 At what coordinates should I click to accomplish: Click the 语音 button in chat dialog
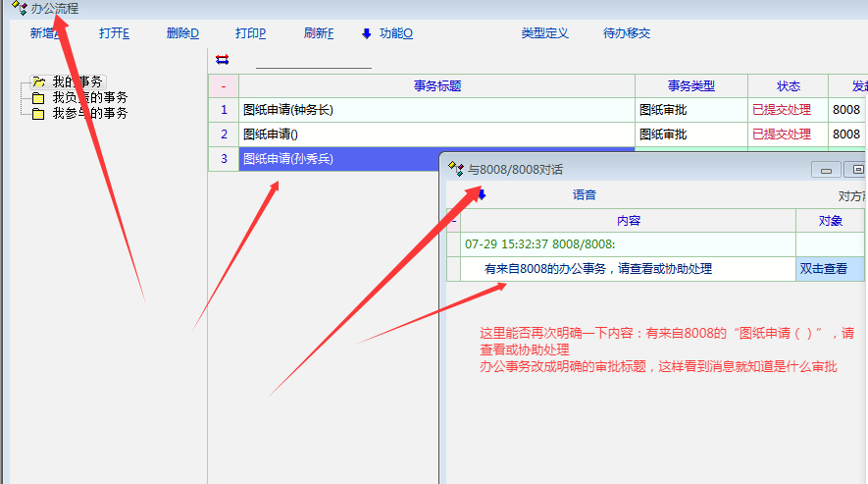[585, 195]
